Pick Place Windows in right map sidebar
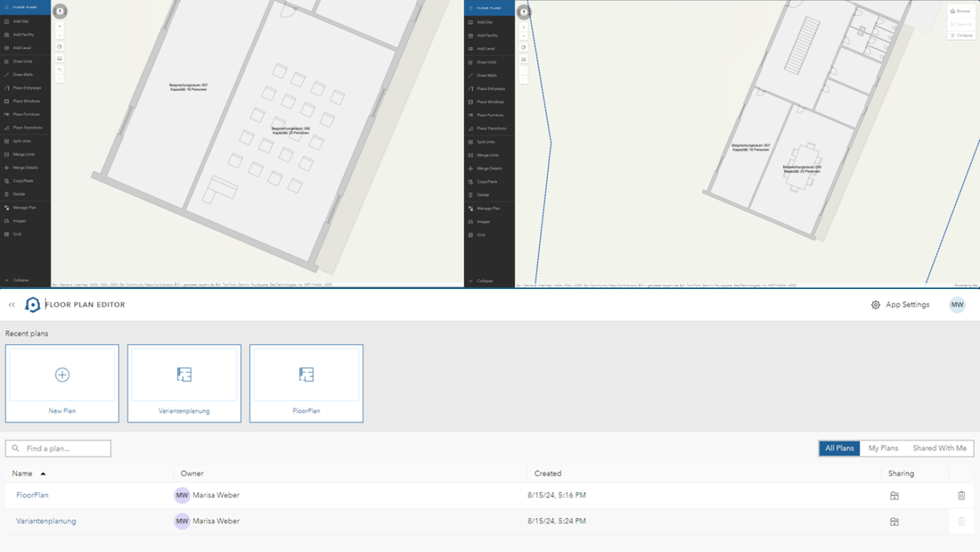The image size is (980, 552). [489, 102]
